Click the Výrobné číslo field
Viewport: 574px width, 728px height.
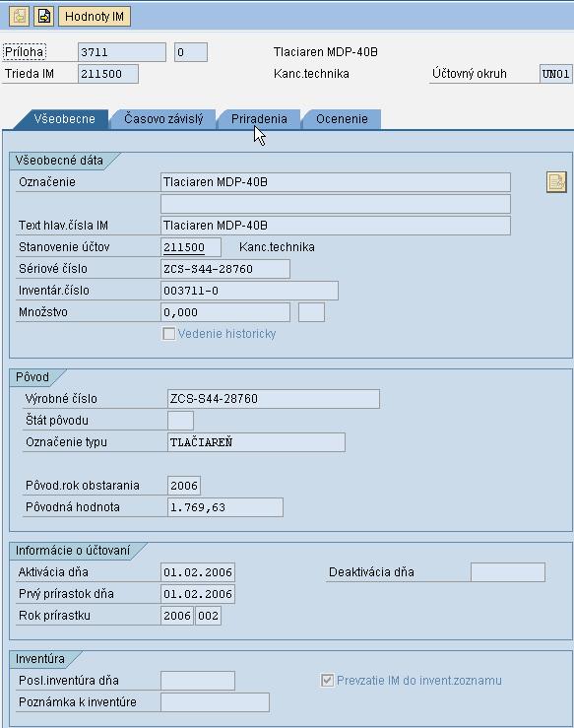tap(274, 399)
